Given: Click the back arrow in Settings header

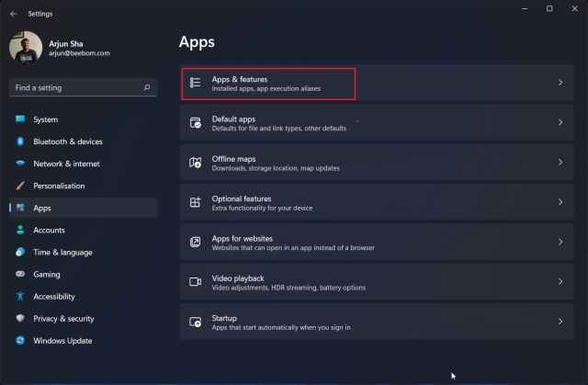Looking at the screenshot, I should coord(14,14).
